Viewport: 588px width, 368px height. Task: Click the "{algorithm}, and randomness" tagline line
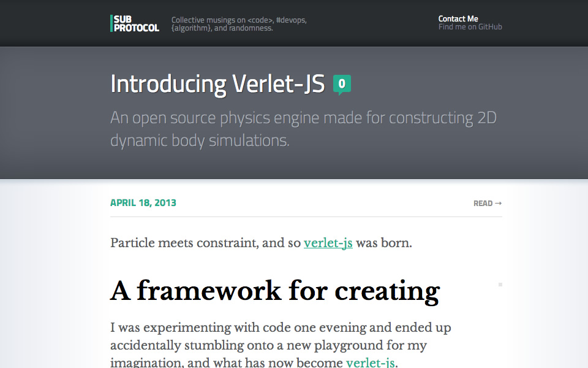pyautogui.click(x=222, y=28)
